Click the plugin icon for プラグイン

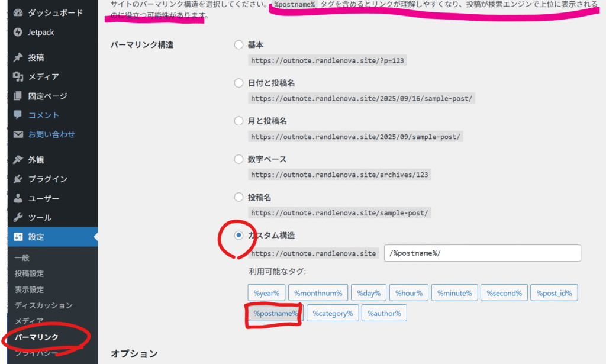pyautogui.click(x=18, y=179)
